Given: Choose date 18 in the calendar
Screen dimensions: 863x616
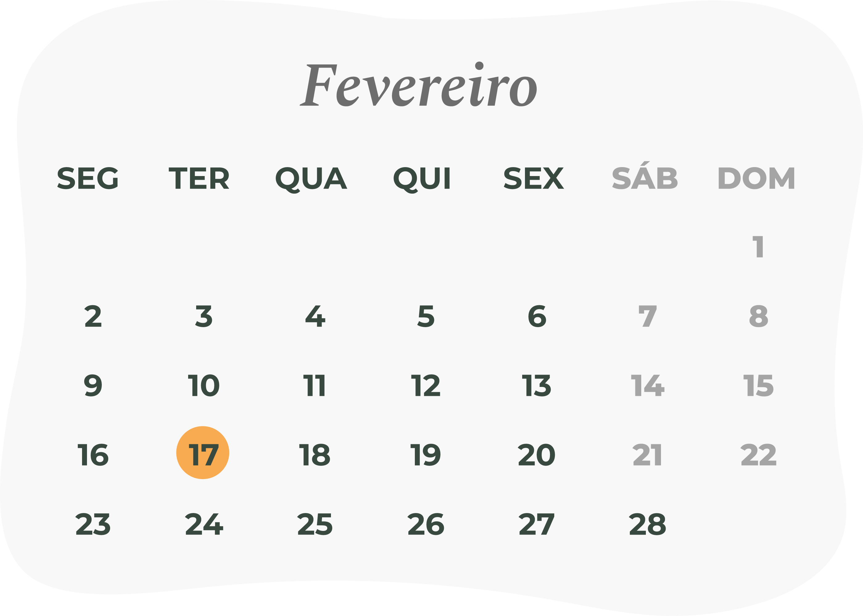Looking at the screenshot, I should 314,454.
